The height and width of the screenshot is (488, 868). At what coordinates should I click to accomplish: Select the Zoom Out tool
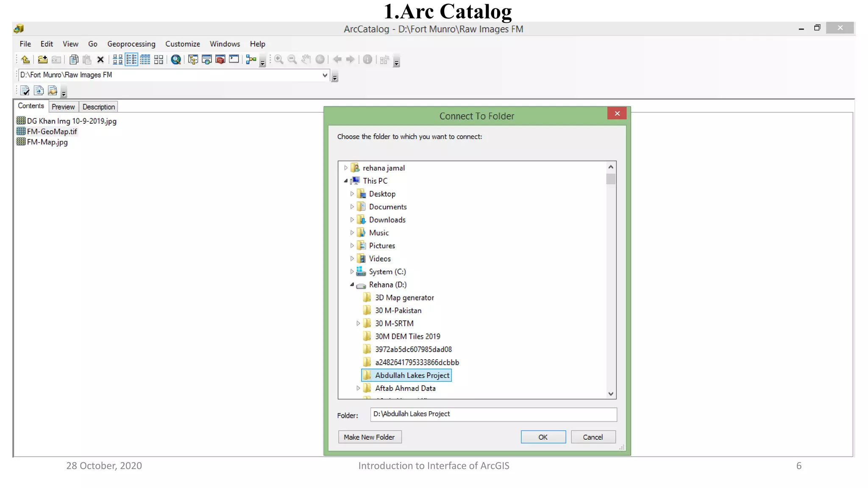click(x=292, y=60)
